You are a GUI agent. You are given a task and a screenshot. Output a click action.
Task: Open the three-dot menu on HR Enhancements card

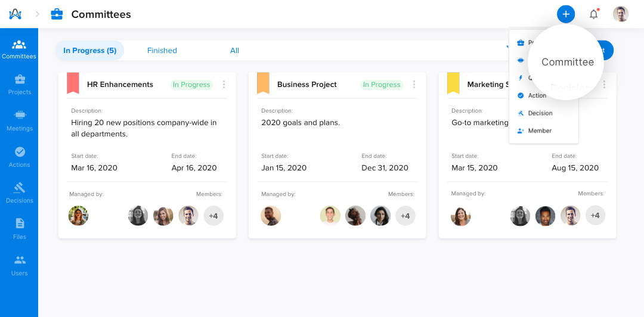[224, 85]
